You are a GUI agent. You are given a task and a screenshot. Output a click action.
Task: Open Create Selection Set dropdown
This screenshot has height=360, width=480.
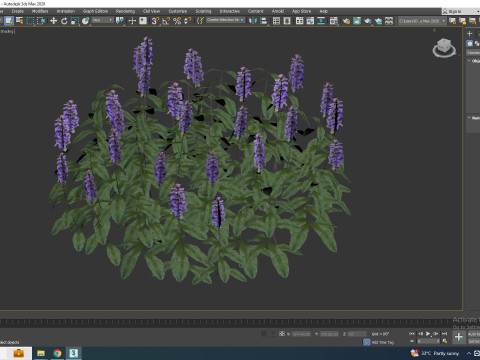[225, 20]
